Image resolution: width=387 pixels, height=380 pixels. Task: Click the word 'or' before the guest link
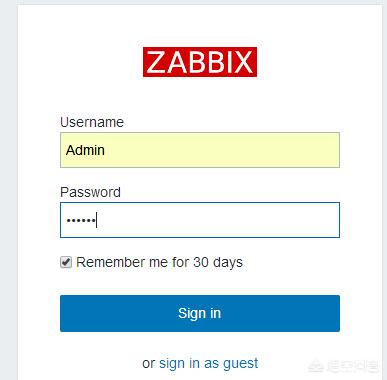[148, 363]
